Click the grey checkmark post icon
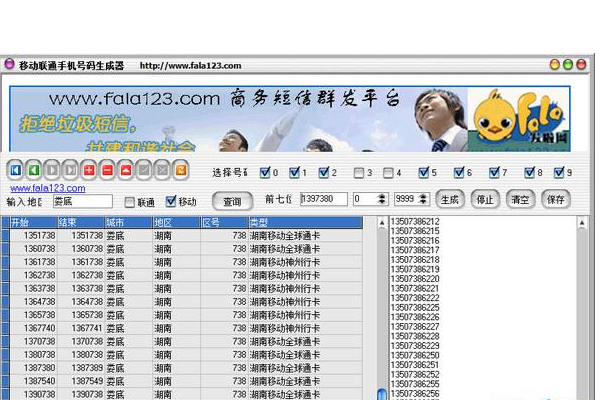 point(144,170)
